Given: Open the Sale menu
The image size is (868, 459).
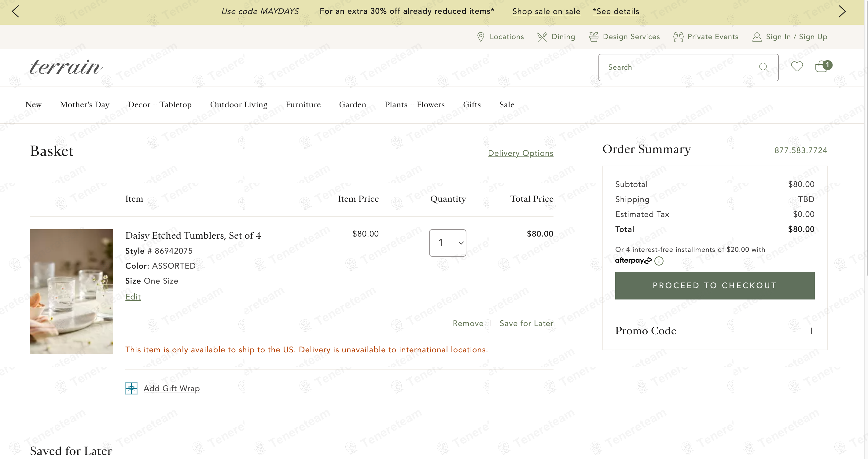Looking at the screenshot, I should click(x=506, y=105).
